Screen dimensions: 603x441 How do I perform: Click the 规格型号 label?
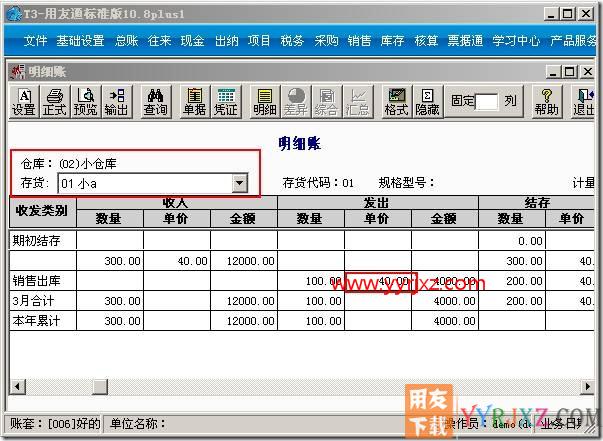(406, 183)
